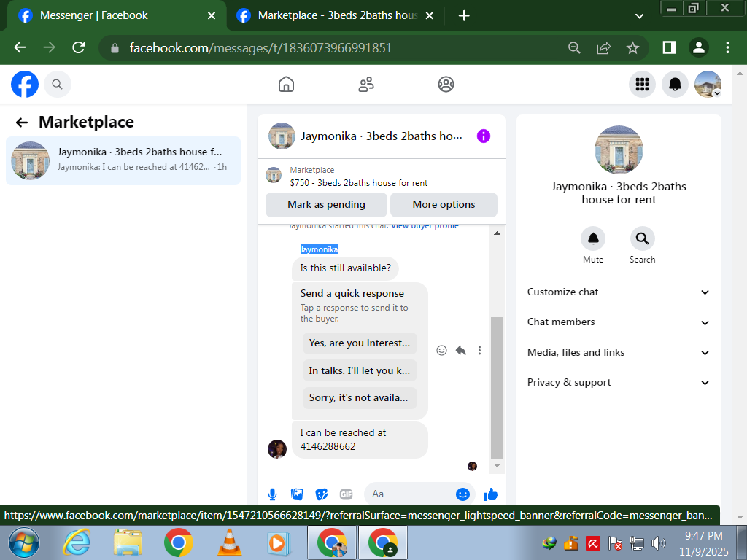747x560 pixels.
Task: Toggle Chrome side panel icon
Action: [669, 47]
